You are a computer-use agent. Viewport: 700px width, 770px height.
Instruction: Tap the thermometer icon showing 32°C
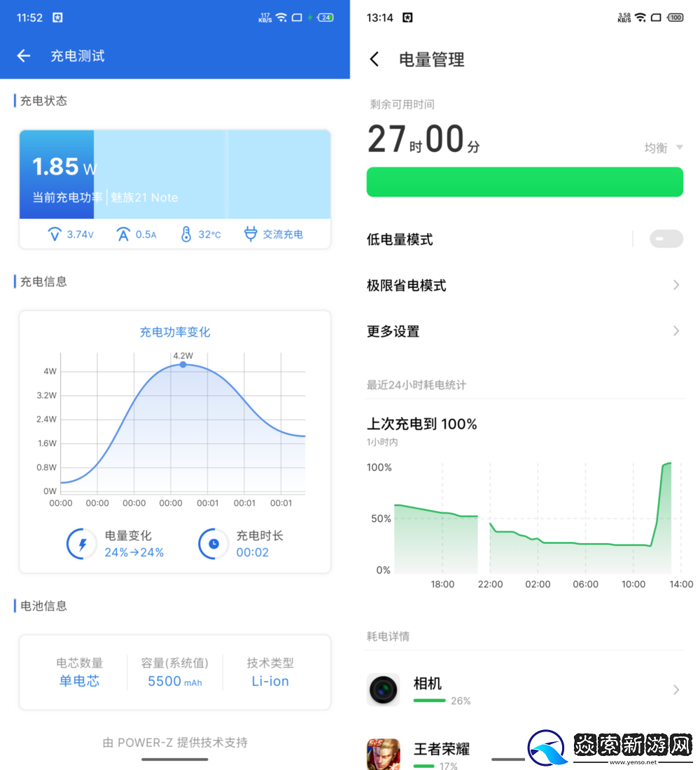coord(185,234)
